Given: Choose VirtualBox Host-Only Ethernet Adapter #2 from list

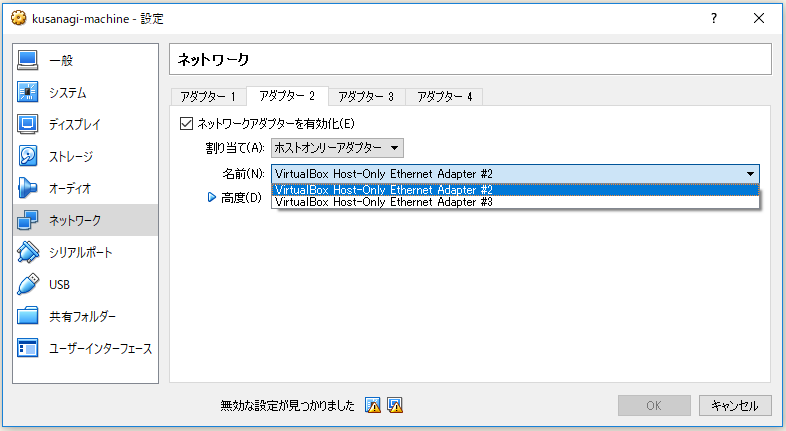Looking at the screenshot, I should point(515,190).
